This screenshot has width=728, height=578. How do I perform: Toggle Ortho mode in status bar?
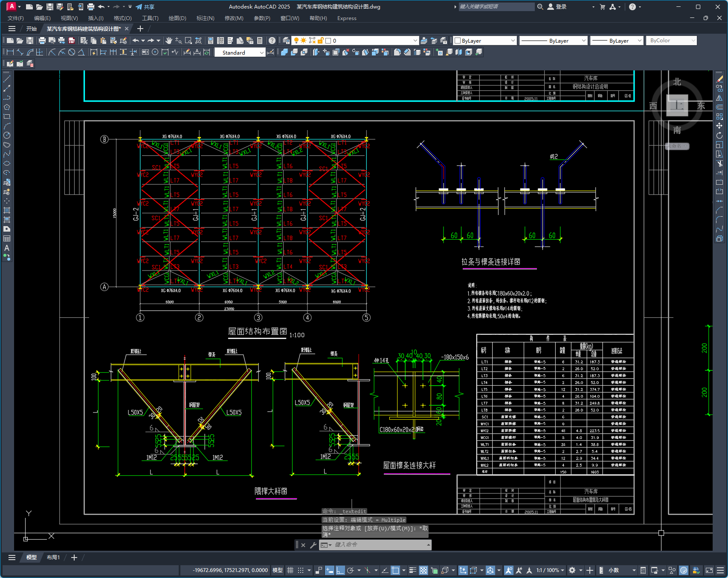coord(340,570)
